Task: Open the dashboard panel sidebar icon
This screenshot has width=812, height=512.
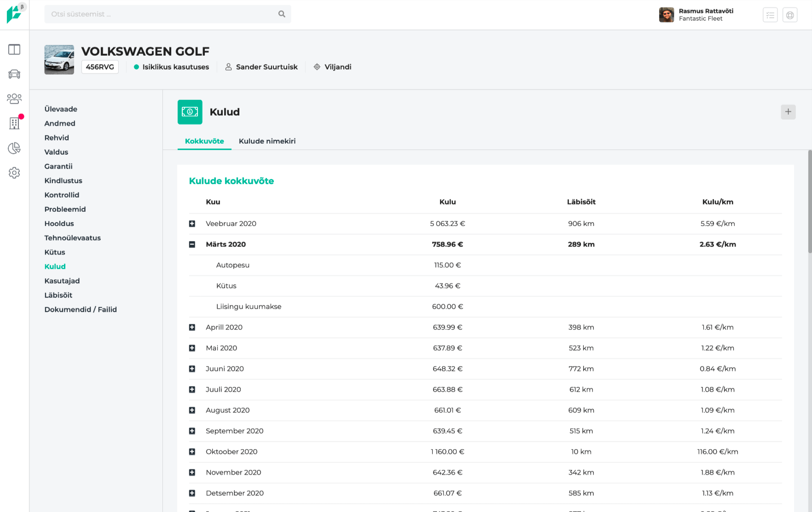Action: (x=14, y=49)
